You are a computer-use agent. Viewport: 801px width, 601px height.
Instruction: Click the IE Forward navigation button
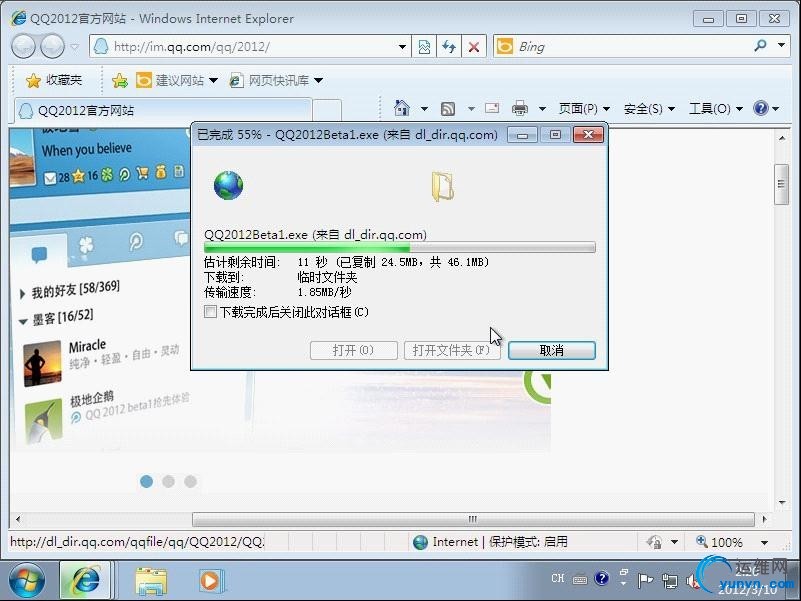point(52,47)
